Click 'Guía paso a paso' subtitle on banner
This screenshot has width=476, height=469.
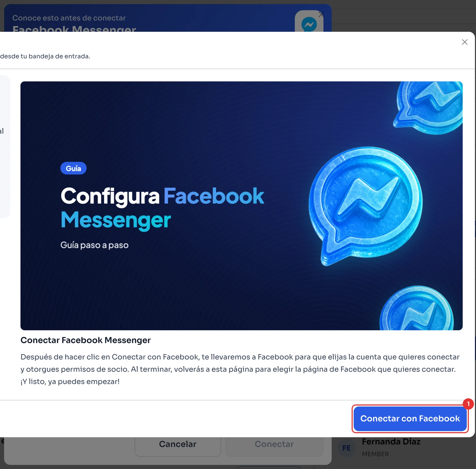coord(95,245)
